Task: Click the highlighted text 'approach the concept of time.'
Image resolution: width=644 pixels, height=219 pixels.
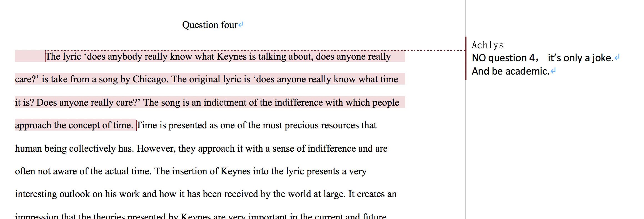Action: (x=74, y=125)
